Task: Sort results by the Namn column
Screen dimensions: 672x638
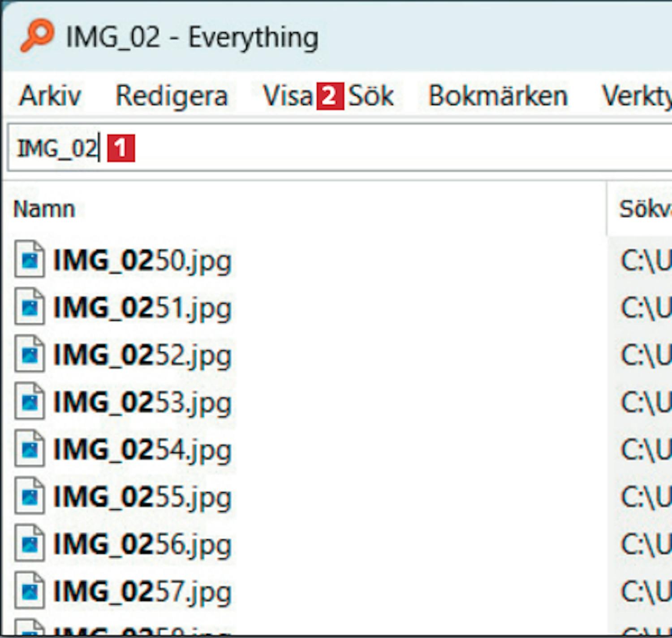Action: [305, 209]
